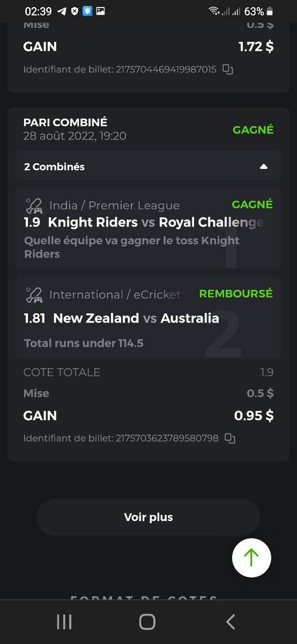Tap the Telegram notification icon in status bar

(62, 11)
